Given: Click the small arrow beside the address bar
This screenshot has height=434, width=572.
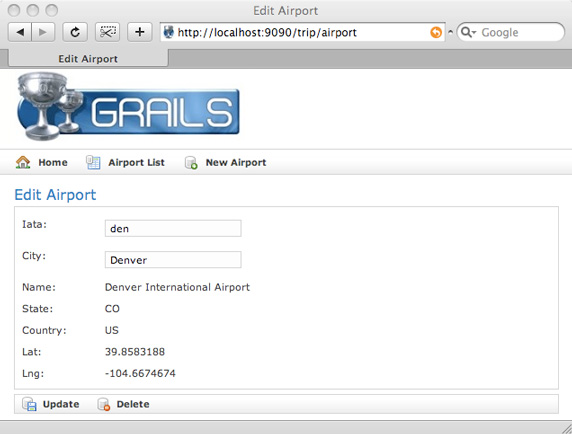Looking at the screenshot, I should pos(451,32).
